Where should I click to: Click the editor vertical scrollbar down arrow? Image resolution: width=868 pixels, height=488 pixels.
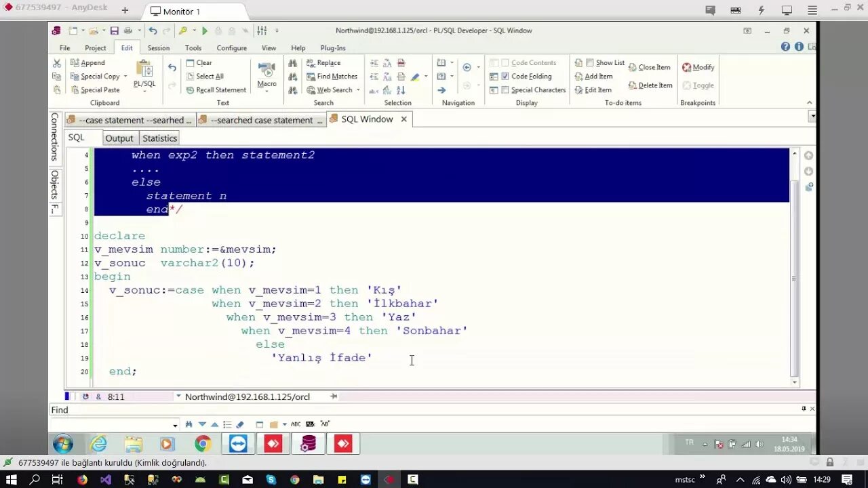pos(795,382)
